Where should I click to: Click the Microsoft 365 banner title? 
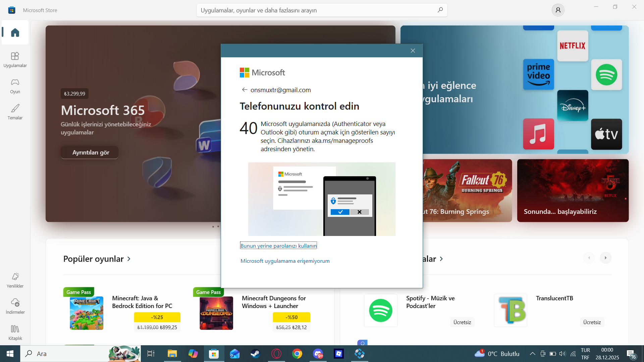tap(103, 110)
